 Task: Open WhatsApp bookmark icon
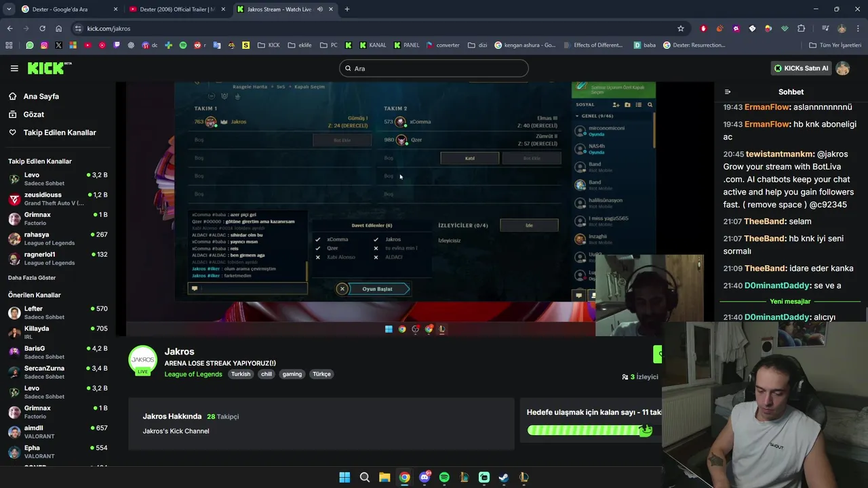(x=29, y=45)
